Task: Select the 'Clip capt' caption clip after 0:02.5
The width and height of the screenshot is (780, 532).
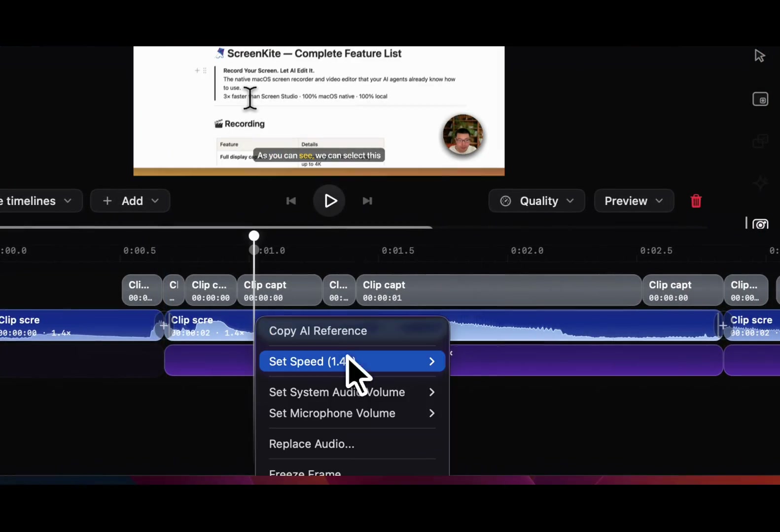Action: coord(683,291)
